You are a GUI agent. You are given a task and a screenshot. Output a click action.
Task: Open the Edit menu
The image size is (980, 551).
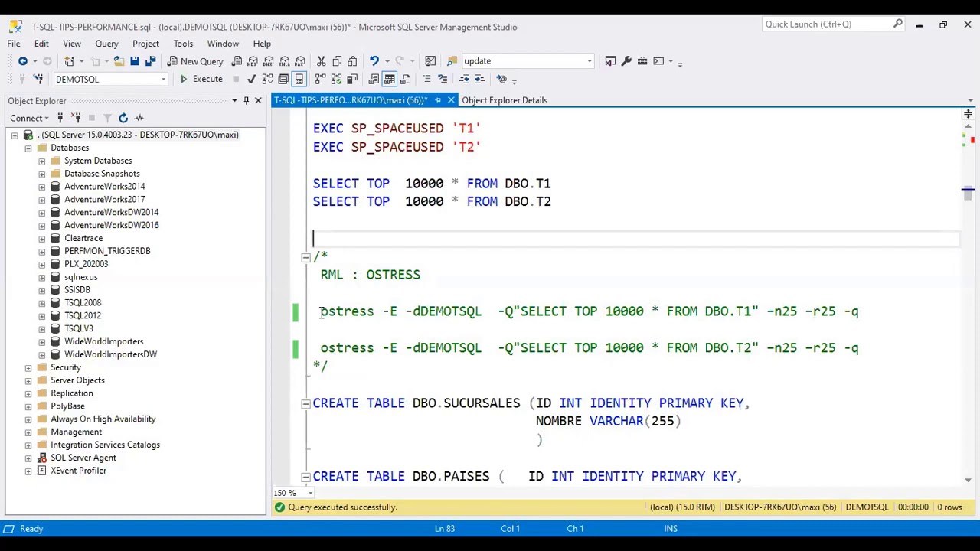pos(41,44)
